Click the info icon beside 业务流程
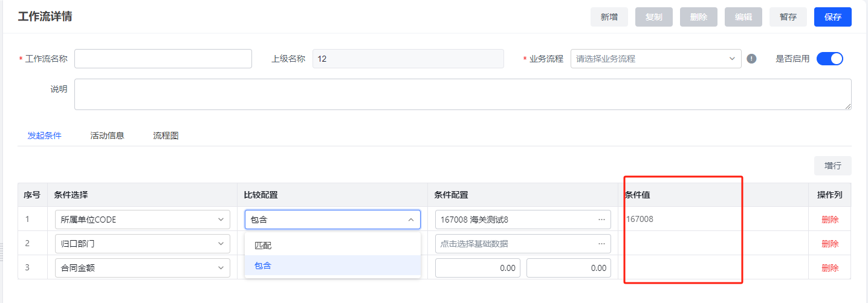 (751, 59)
